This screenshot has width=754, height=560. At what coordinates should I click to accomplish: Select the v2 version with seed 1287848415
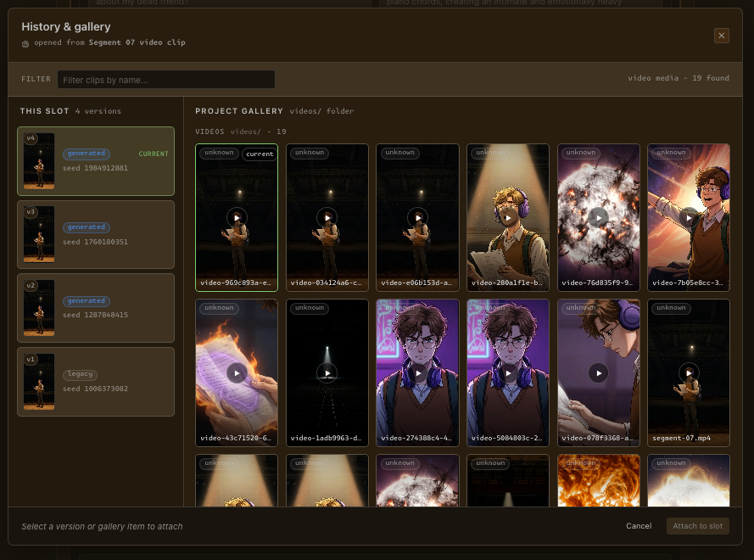(x=96, y=308)
